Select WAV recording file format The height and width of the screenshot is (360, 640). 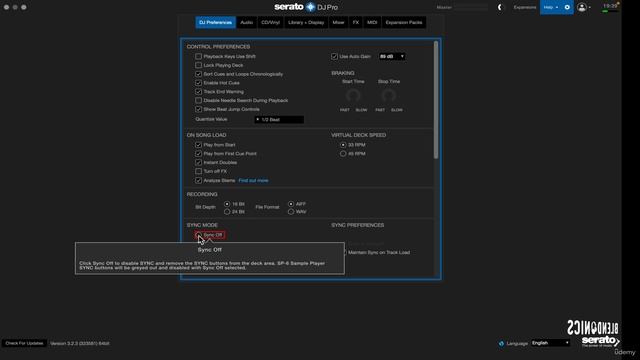point(291,212)
